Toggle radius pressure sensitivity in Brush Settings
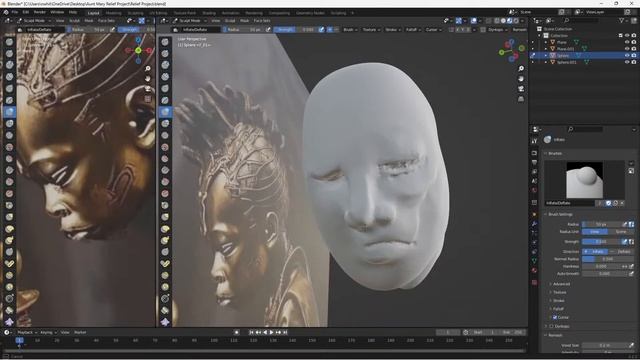This screenshot has width=640, height=360. [624, 224]
